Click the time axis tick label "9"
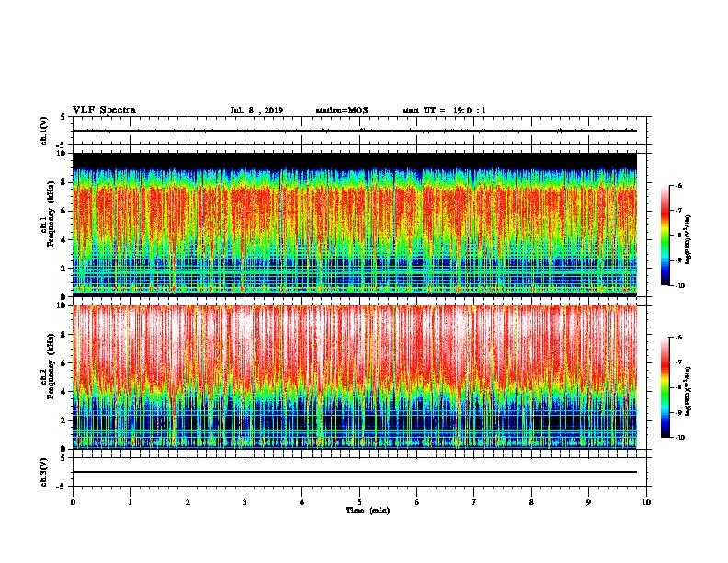The image size is (728, 563). [588, 502]
